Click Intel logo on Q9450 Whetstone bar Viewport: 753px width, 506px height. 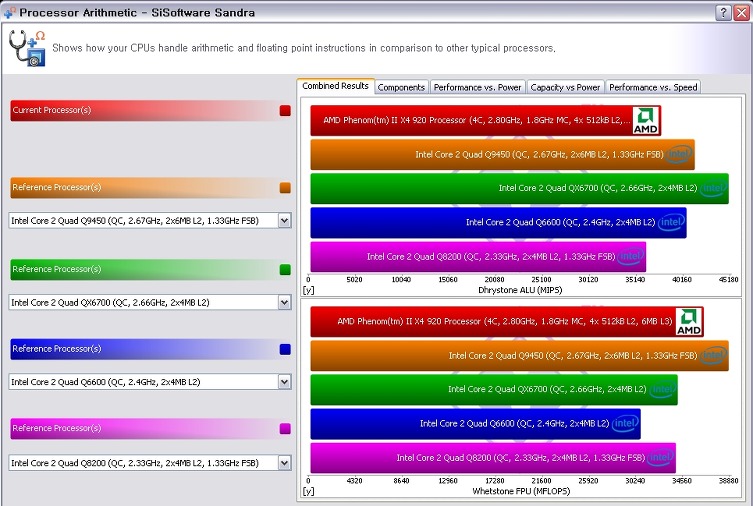point(713,355)
